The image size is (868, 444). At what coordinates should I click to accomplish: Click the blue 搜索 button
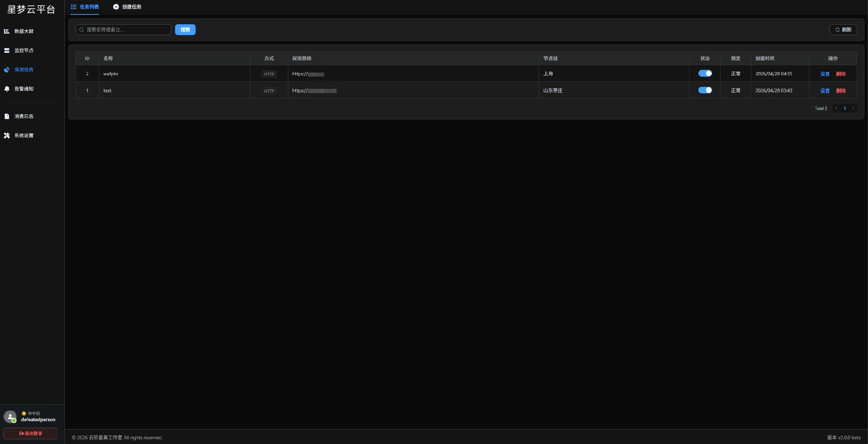click(x=185, y=30)
